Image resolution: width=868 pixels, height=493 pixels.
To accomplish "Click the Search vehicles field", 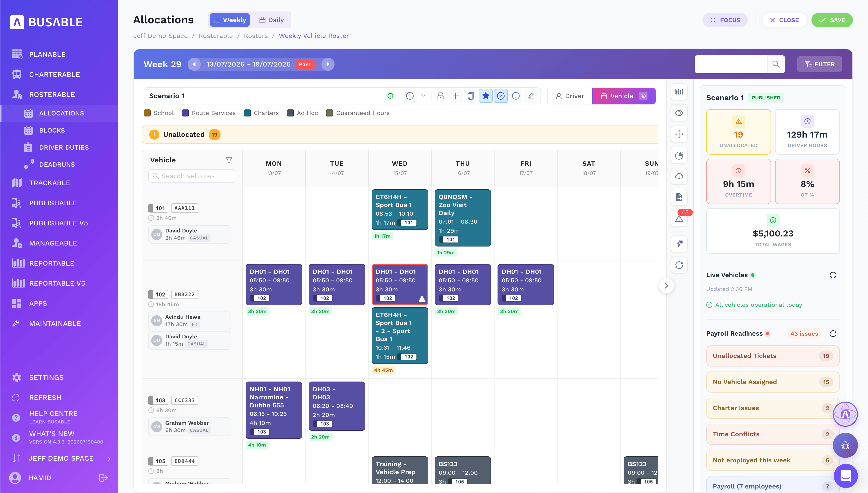I will 192,176.
